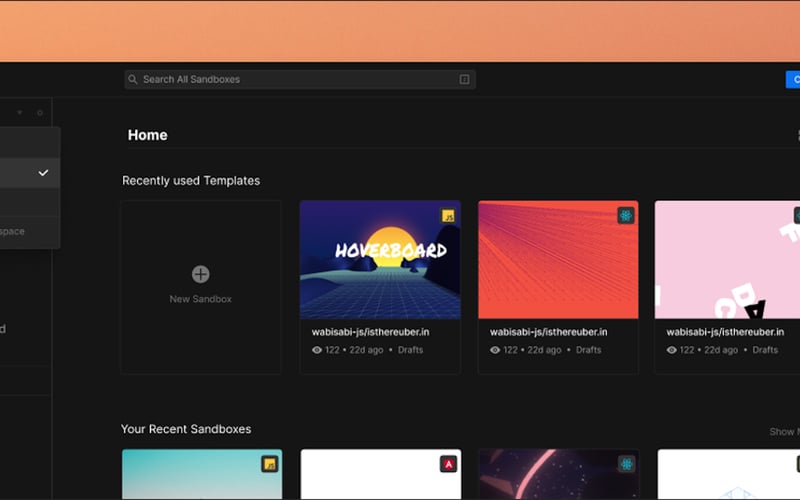
Task: Click the views eye icon on red card
Action: 495,350
